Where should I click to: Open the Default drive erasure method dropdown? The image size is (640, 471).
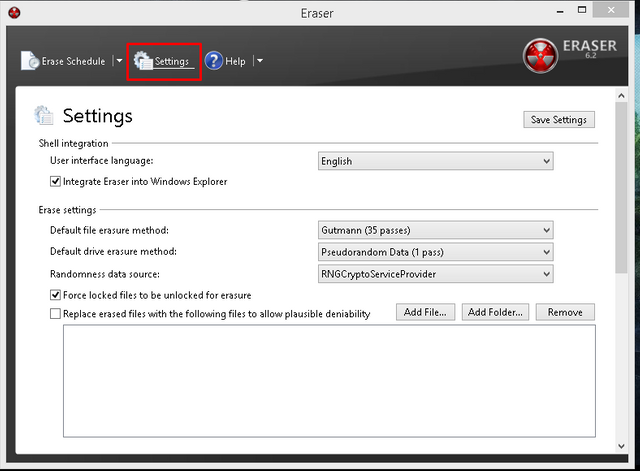436,252
